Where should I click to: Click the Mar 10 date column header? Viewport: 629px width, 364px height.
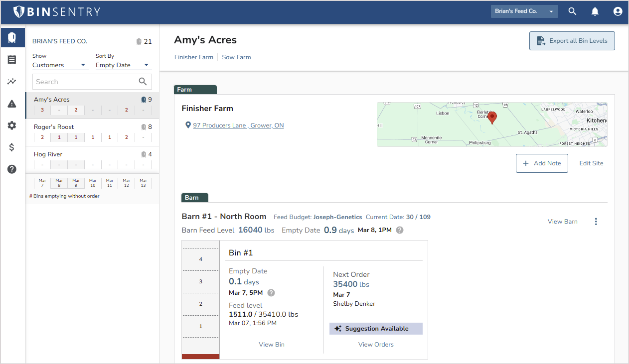pos(93,183)
